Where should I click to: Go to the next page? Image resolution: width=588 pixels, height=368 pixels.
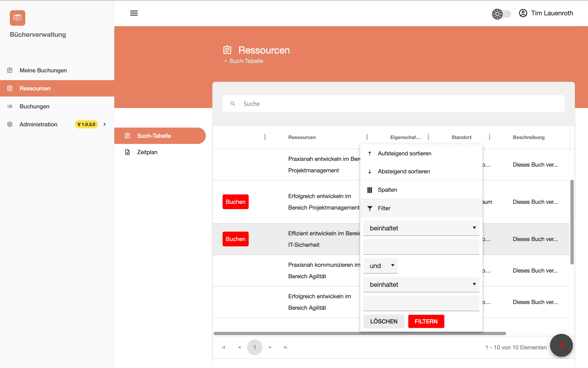270,347
